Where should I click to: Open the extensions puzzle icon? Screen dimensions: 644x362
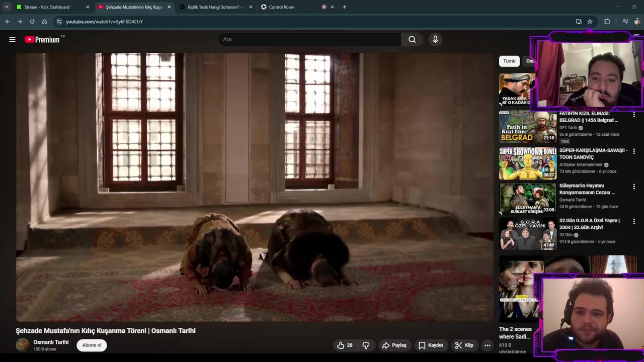[x=607, y=22]
